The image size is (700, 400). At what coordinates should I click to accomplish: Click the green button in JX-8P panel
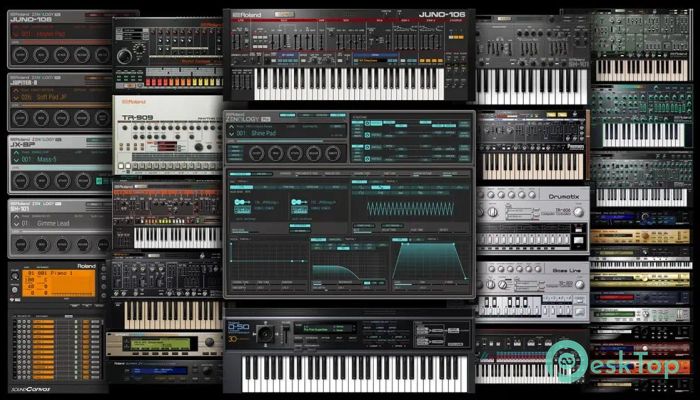coord(101,180)
